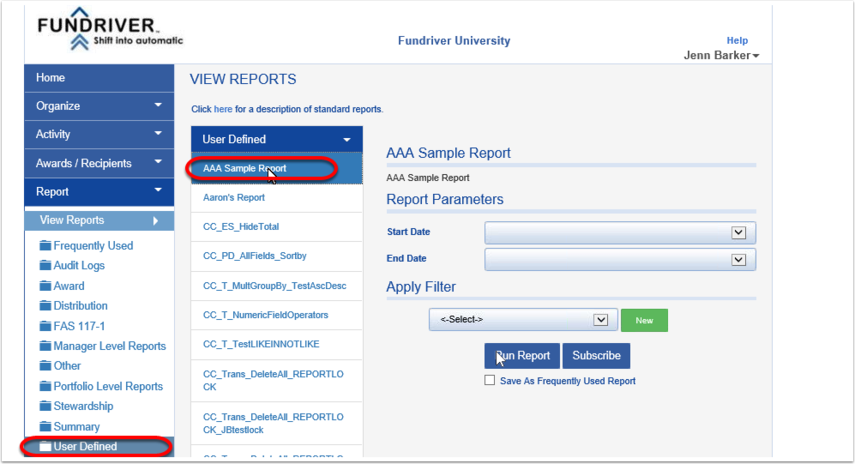Click the FAS 117-1 folder label

79,326
